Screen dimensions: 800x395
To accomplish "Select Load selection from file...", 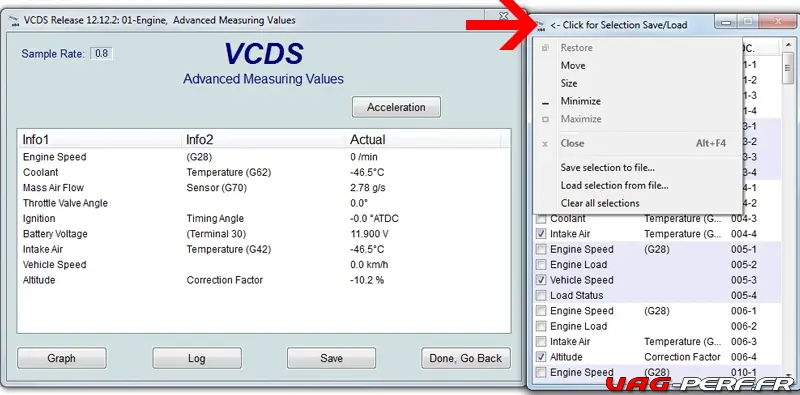I will pos(638,185).
